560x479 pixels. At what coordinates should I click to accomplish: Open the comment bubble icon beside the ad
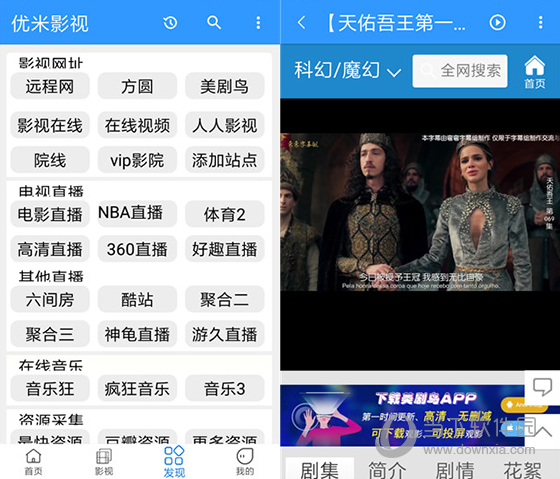(542, 388)
